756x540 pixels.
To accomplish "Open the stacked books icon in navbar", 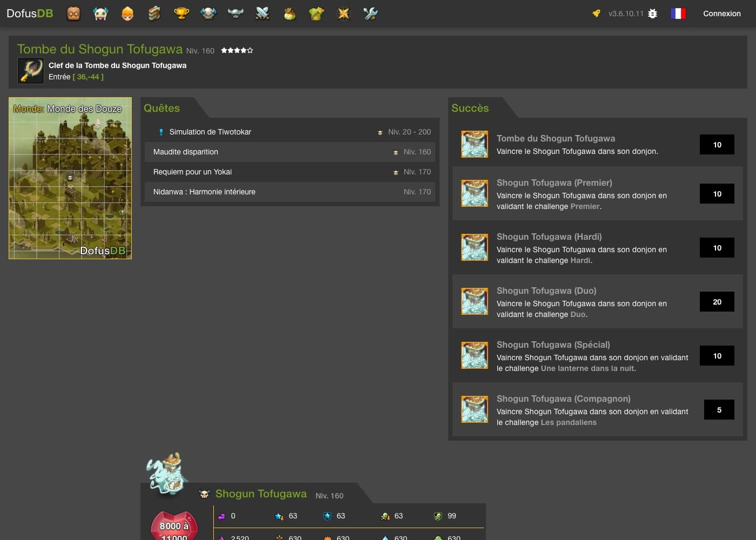I will click(154, 13).
